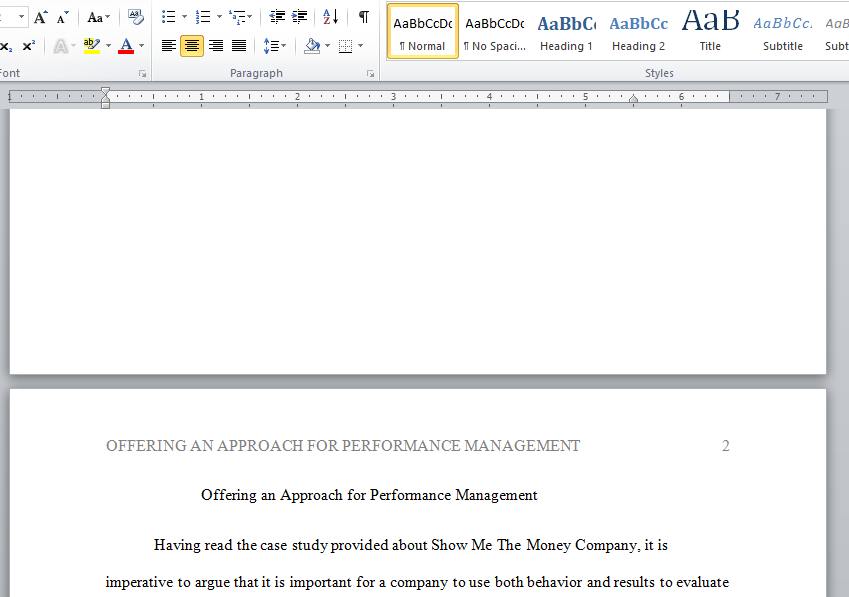Screen dimensions: 849x597
Task: Open Line and Paragraph Spacing menu
Action: click(x=275, y=46)
